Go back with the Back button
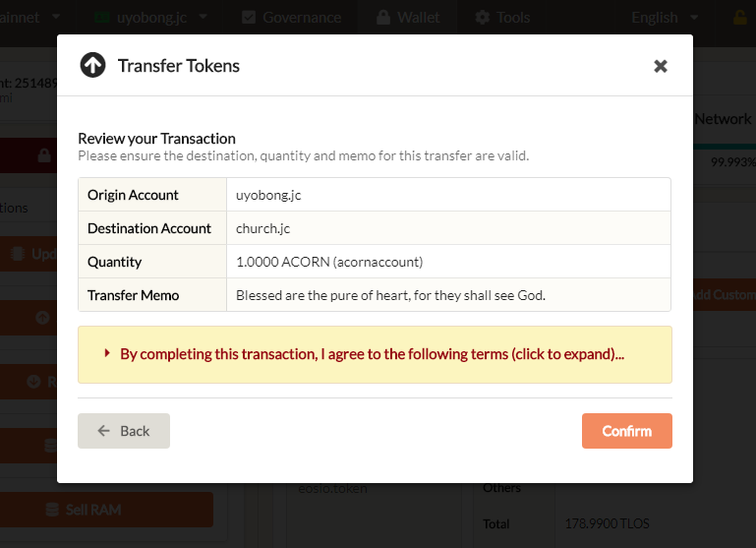 click(124, 431)
